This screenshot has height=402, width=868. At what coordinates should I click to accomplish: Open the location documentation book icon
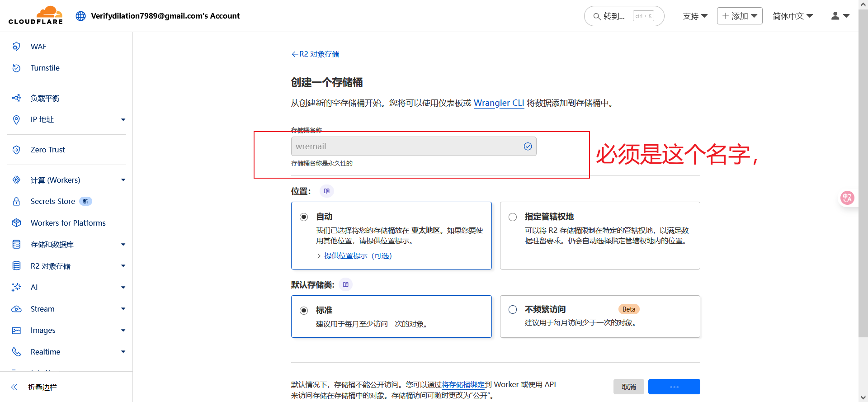coord(326,191)
